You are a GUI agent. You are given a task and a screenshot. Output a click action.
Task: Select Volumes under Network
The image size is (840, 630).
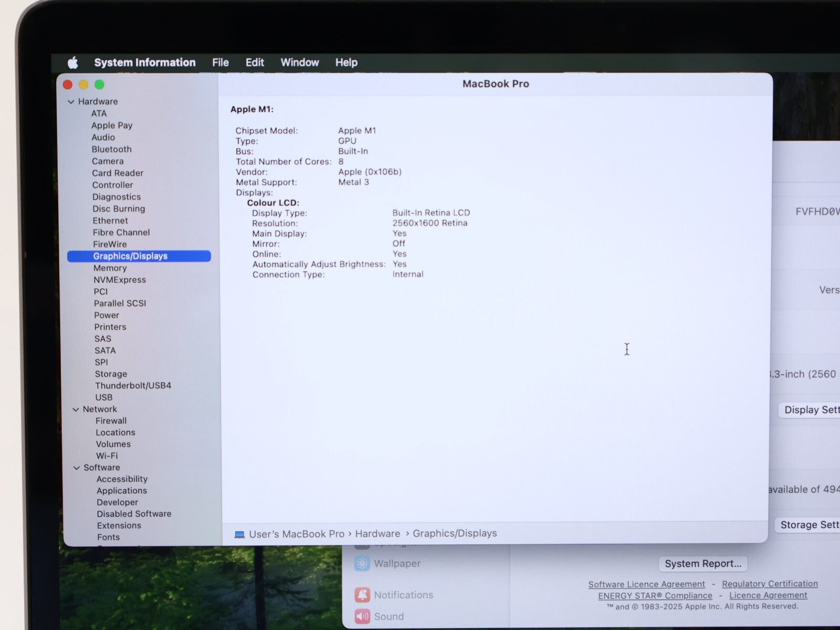click(x=113, y=444)
